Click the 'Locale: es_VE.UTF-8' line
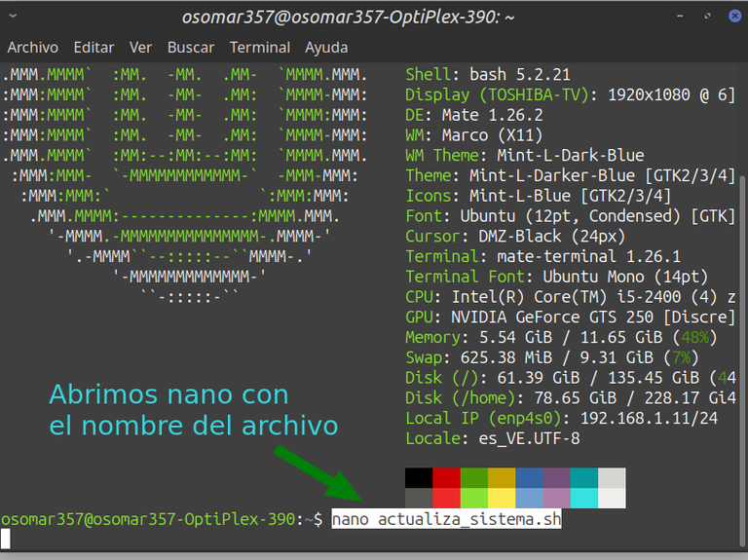The height and width of the screenshot is (560, 748). pyautogui.click(x=492, y=439)
